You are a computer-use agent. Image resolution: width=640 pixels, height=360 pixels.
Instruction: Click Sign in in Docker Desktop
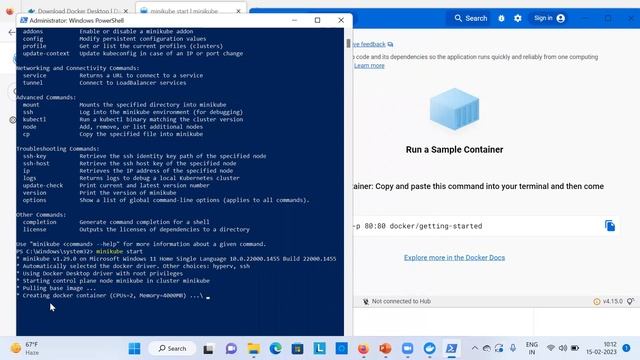tap(549, 18)
